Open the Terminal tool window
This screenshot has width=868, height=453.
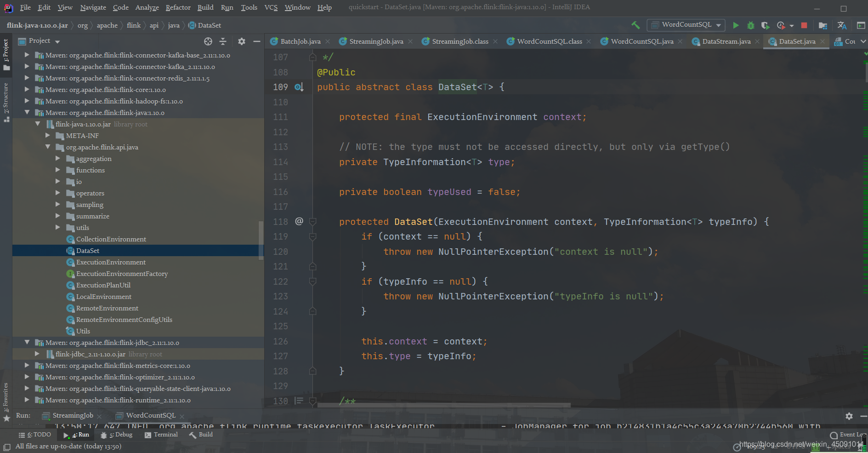161,435
